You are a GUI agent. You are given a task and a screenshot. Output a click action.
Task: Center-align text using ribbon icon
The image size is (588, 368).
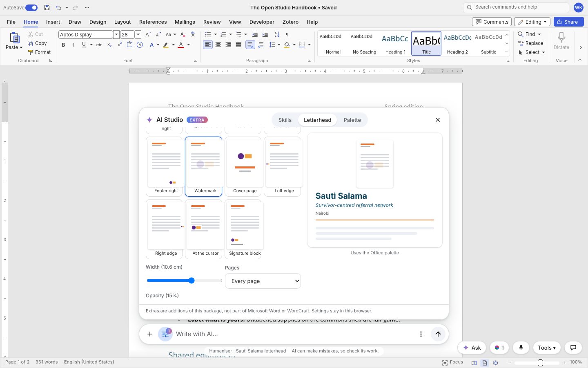coord(218,45)
